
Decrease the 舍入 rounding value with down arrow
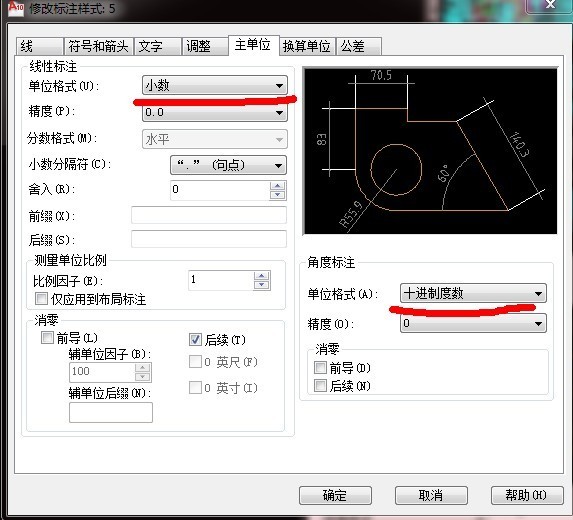pyautogui.click(x=277, y=195)
